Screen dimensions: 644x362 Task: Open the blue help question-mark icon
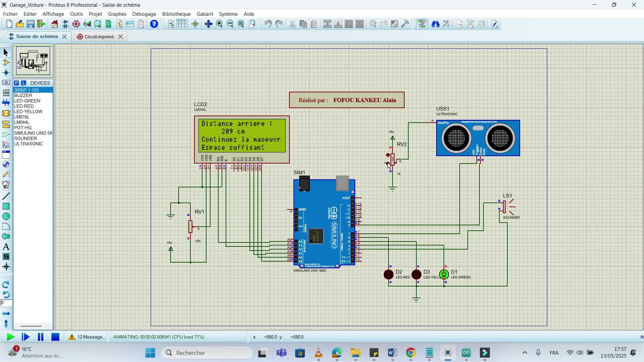tap(154, 24)
